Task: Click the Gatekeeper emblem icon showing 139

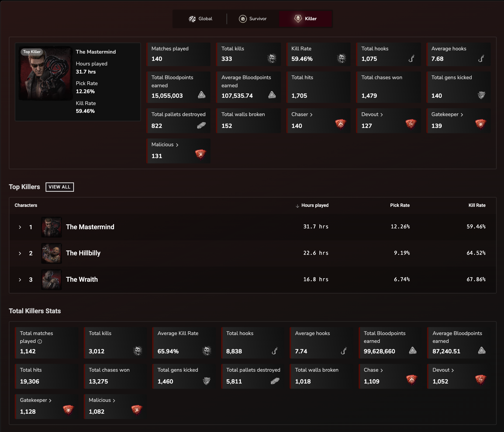Action: 481,124
